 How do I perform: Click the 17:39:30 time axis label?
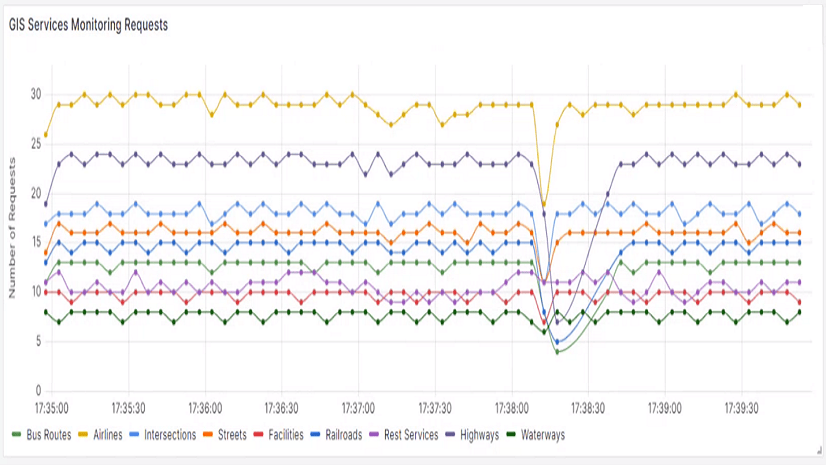(741, 408)
